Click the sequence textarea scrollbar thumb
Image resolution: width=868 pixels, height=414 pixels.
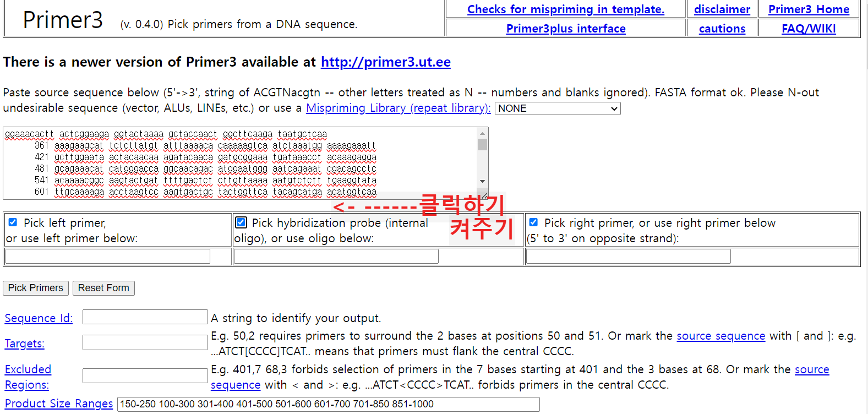click(483, 144)
